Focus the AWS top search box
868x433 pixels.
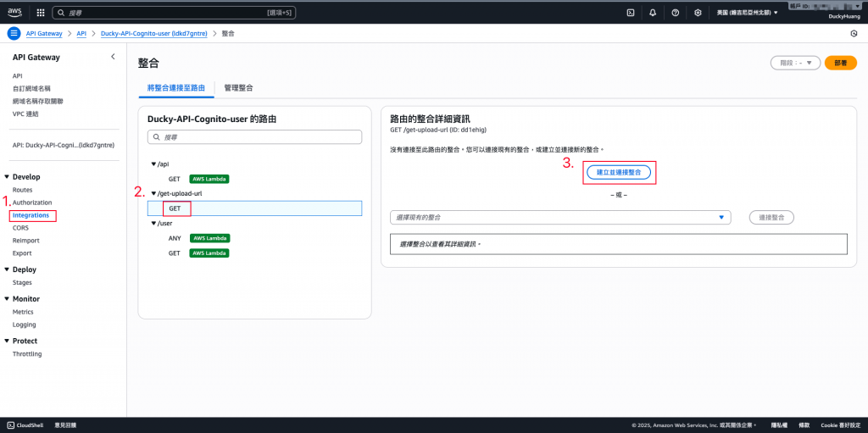point(175,12)
